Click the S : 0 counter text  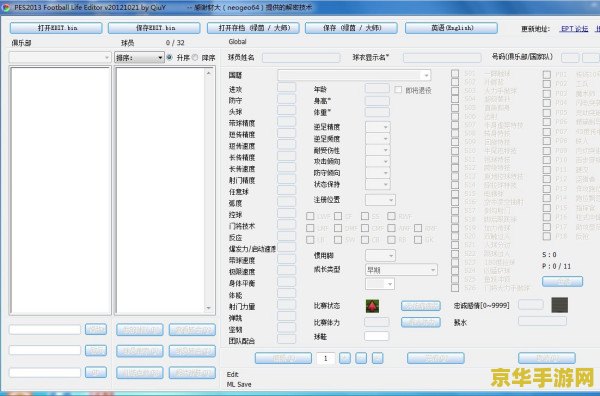point(549,255)
